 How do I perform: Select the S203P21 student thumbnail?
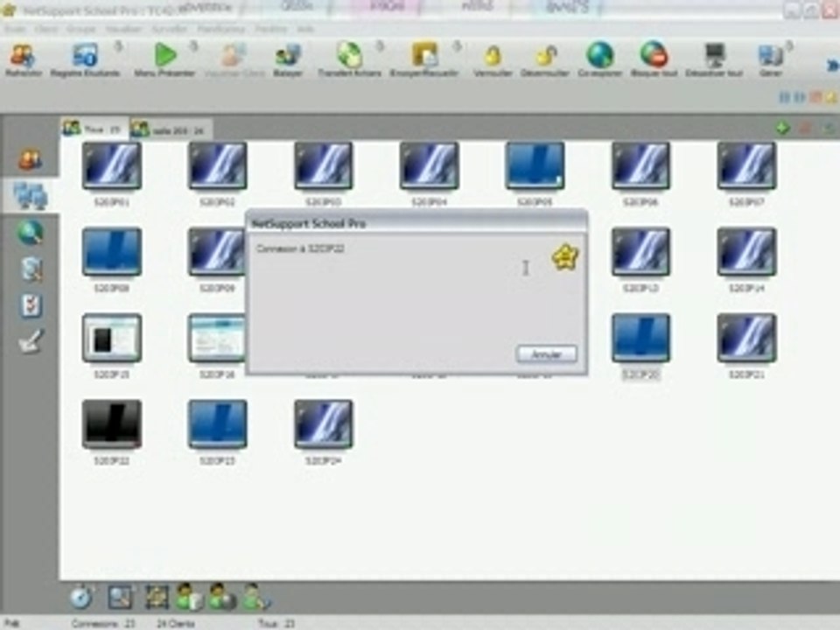[x=746, y=339]
